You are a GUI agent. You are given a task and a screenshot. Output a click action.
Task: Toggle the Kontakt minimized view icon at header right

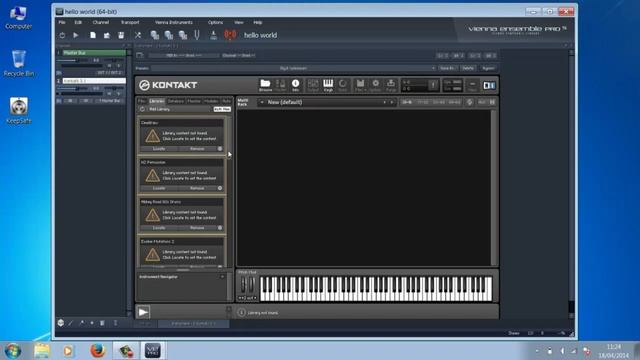(472, 85)
